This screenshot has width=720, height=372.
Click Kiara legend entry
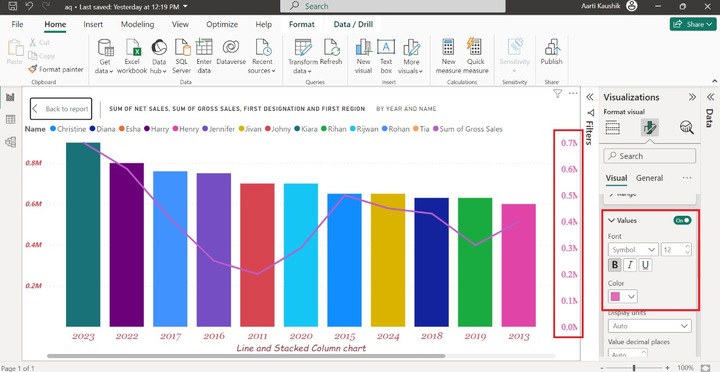click(306, 129)
